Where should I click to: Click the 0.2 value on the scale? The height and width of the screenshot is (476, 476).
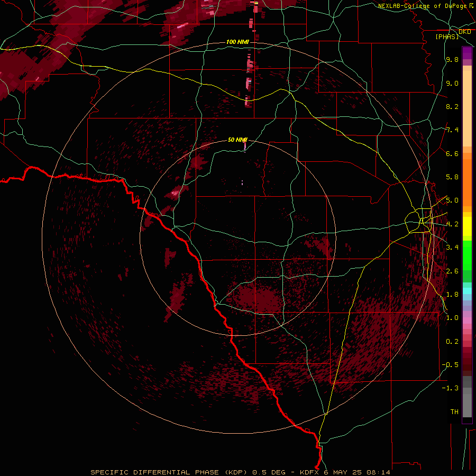pos(452,342)
